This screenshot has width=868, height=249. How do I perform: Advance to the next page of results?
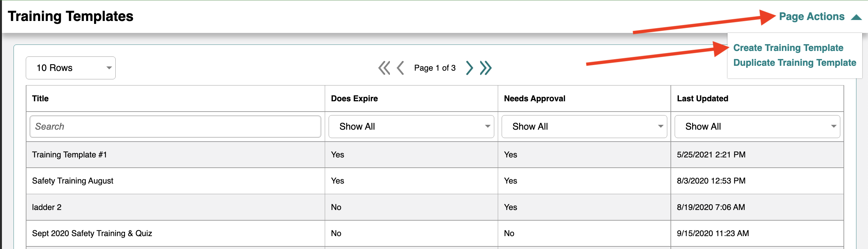tap(469, 68)
